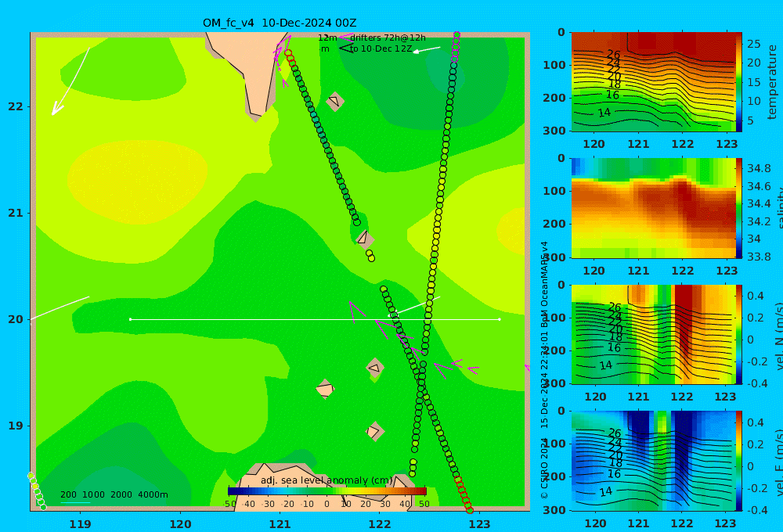Click the 34.8 tick on salinity scale
The height and width of the screenshot is (532, 783).
[x=759, y=168]
